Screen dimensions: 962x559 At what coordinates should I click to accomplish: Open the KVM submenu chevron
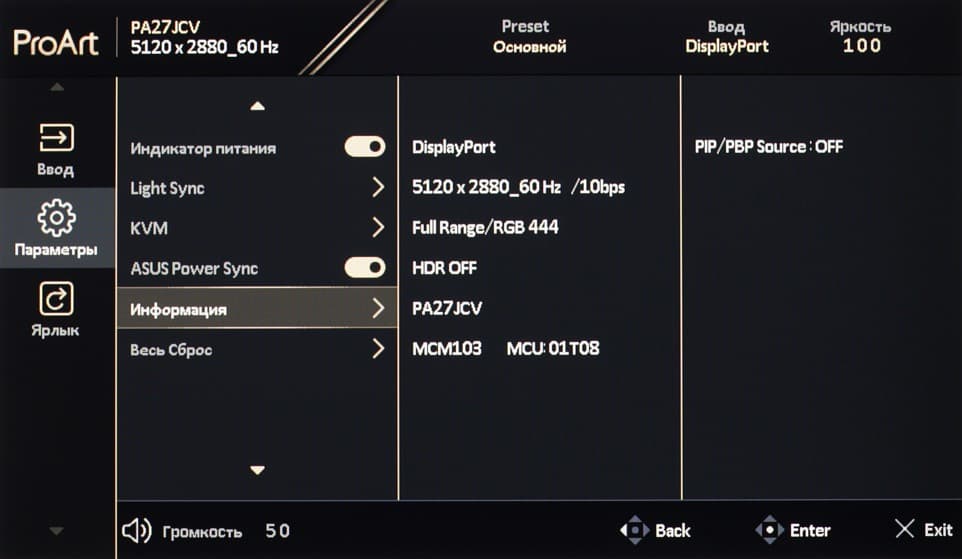[x=378, y=228]
